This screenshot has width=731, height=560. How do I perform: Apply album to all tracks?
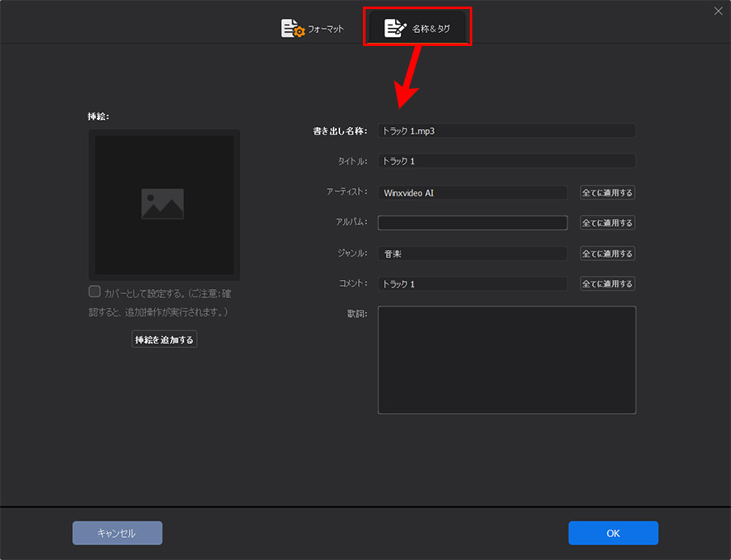(x=607, y=223)
